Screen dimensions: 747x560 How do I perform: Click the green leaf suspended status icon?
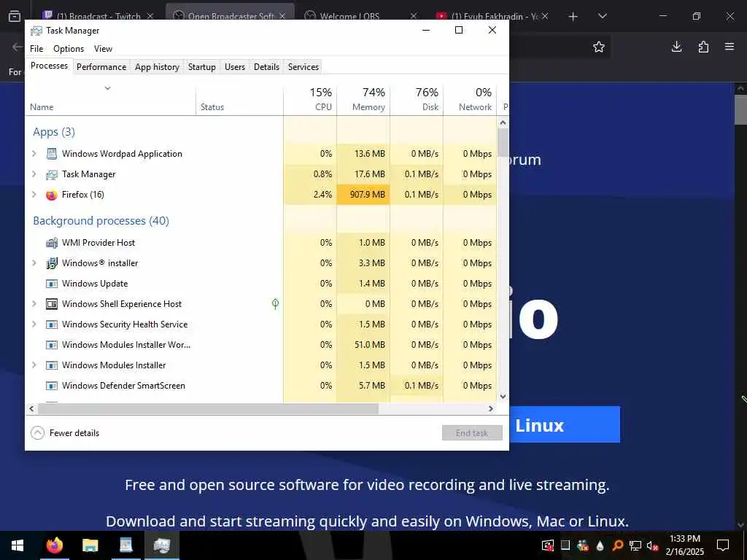[275, 304]
